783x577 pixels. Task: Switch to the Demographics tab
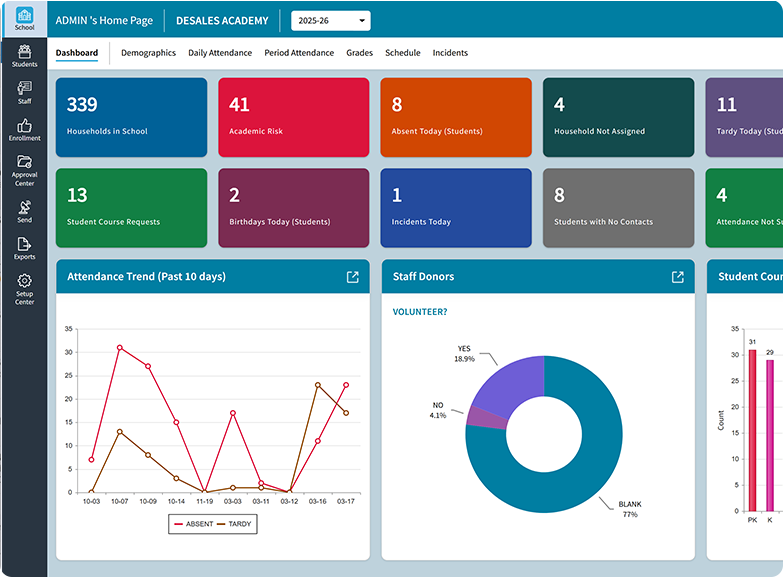[x=148, y=53]
